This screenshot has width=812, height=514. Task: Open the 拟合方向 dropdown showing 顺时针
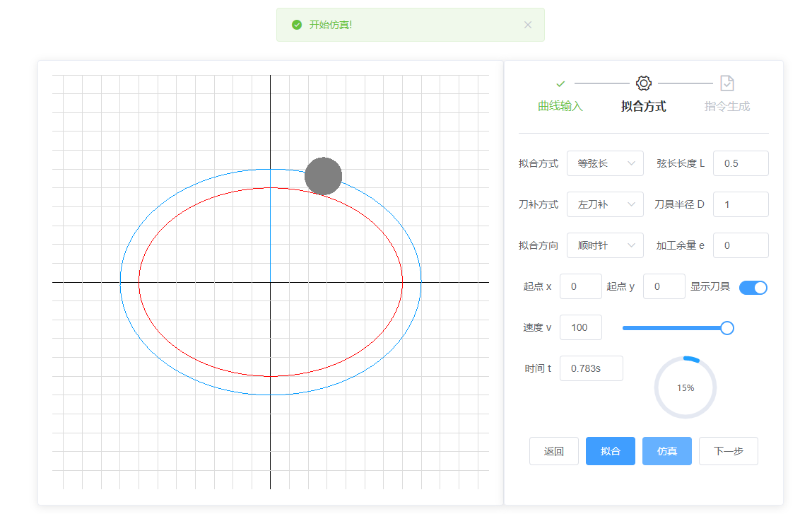[605, 245]
